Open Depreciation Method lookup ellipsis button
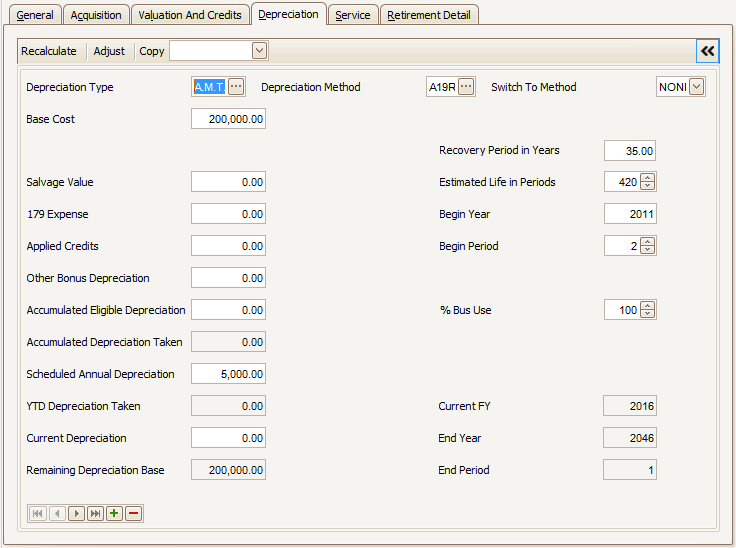This screenshot has height=548, width=736. click(x=466, y=87)
